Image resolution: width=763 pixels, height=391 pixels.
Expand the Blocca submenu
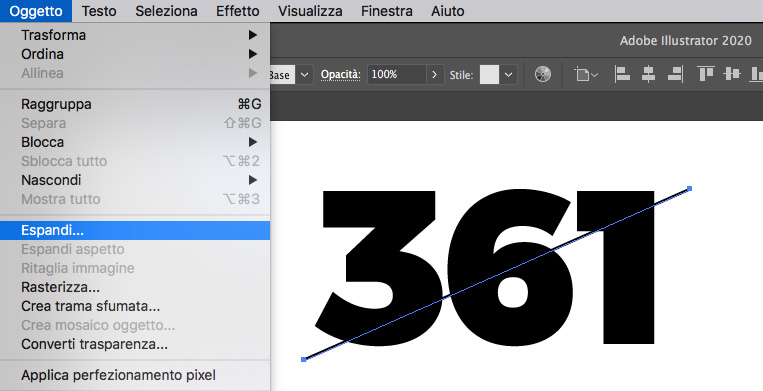coord(135,142)
